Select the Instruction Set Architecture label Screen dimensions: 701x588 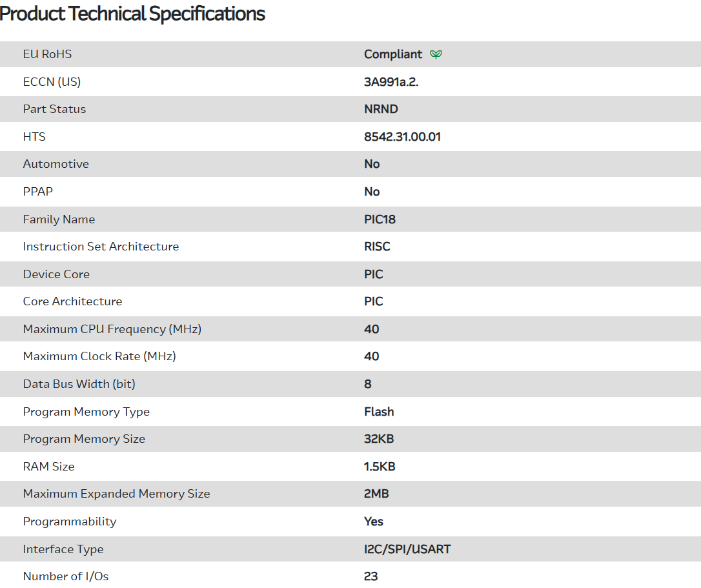101,247
